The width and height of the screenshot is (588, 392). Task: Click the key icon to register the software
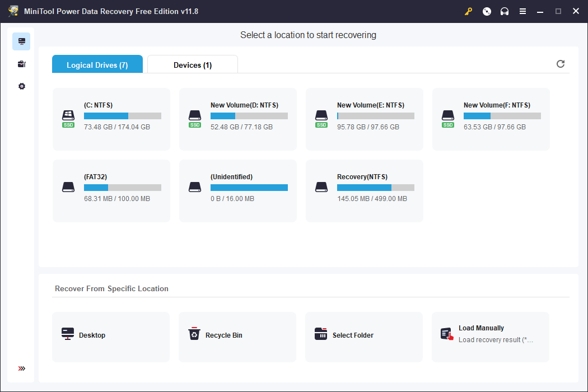(x=468, y=11)
